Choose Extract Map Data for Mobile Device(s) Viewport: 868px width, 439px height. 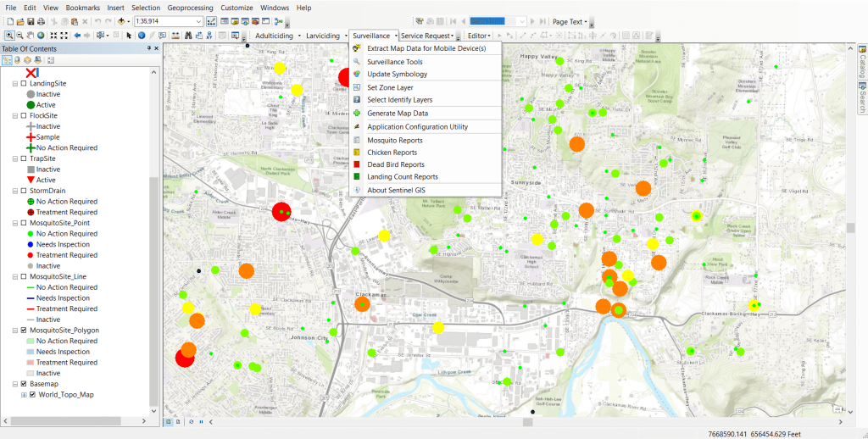[x=426, y=48]
